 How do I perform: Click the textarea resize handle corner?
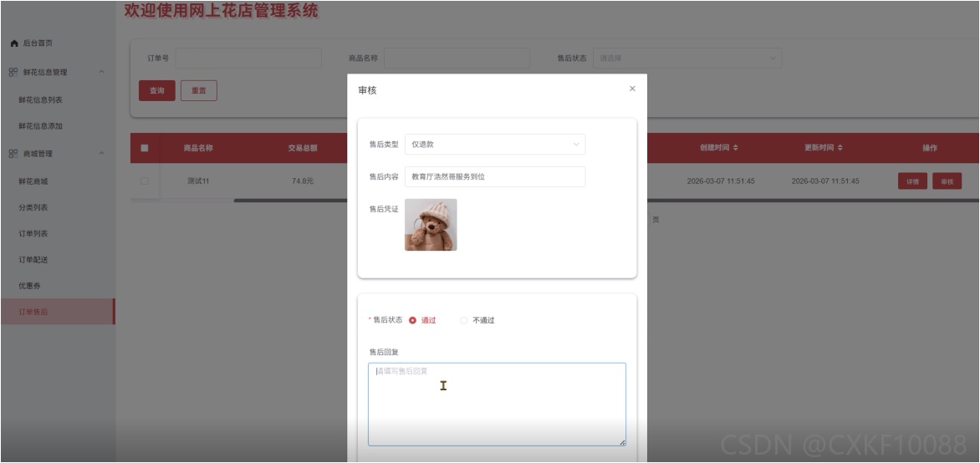coord(622,442)
